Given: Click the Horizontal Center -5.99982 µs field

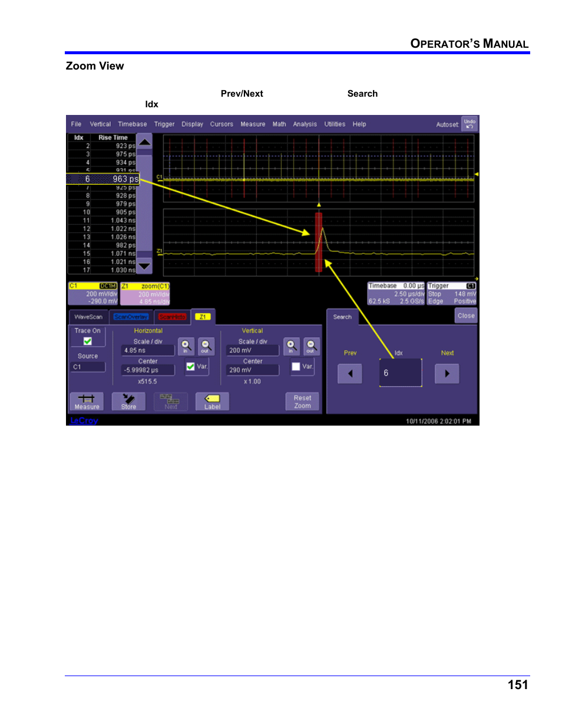Looking at the screenshot, I should (148, 370).
